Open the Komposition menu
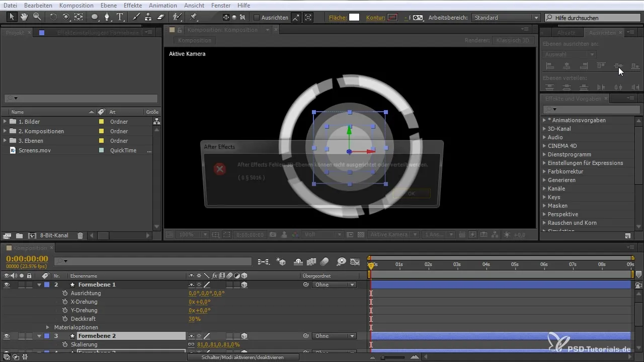644x362 pixels. click(76, 5)
